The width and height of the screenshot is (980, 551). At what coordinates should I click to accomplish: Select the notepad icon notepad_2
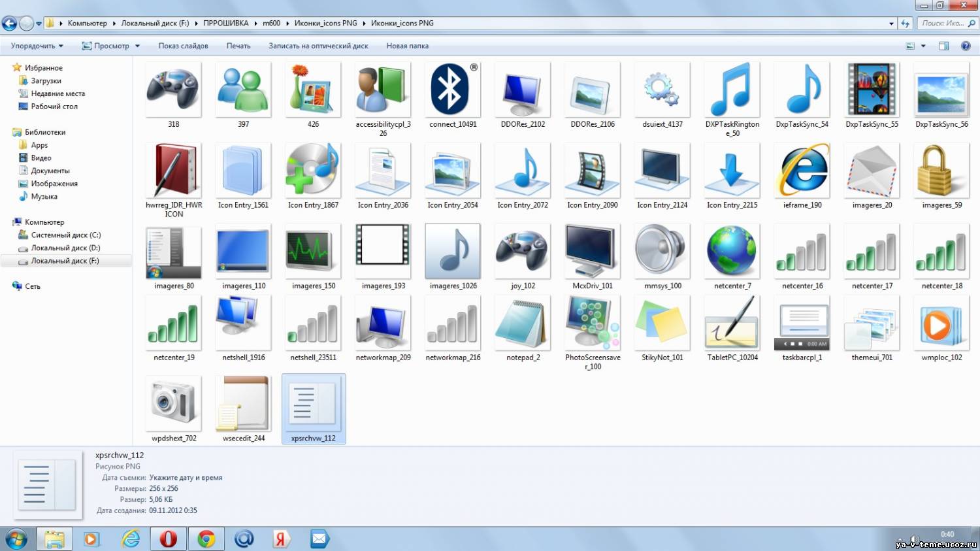523,323
